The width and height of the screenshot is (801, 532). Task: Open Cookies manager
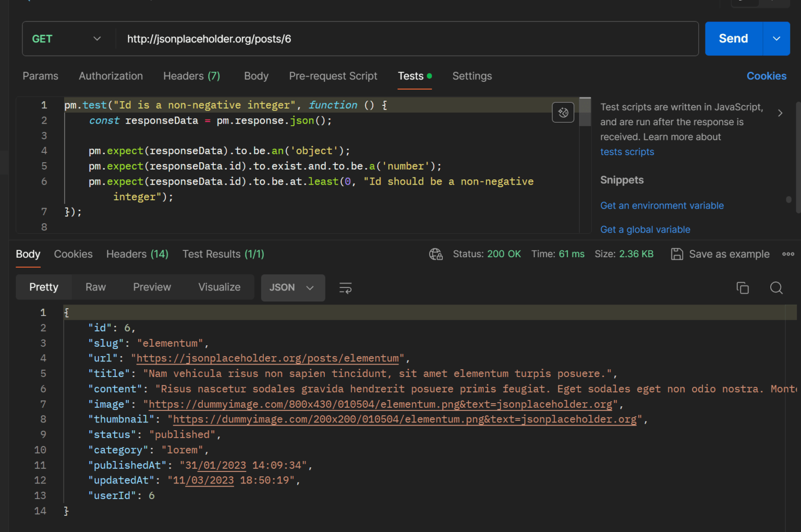pyautogui.click(x=767, y=76)
